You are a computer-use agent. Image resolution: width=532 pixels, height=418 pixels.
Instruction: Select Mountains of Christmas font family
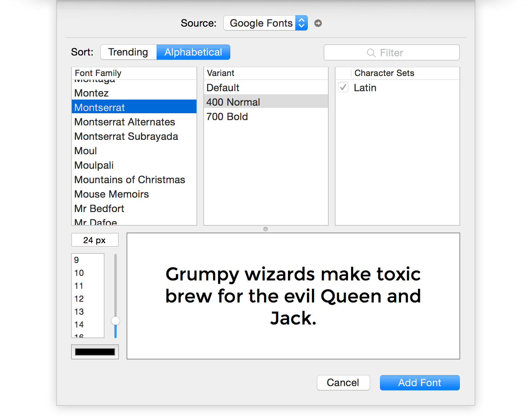pos(134,180)
